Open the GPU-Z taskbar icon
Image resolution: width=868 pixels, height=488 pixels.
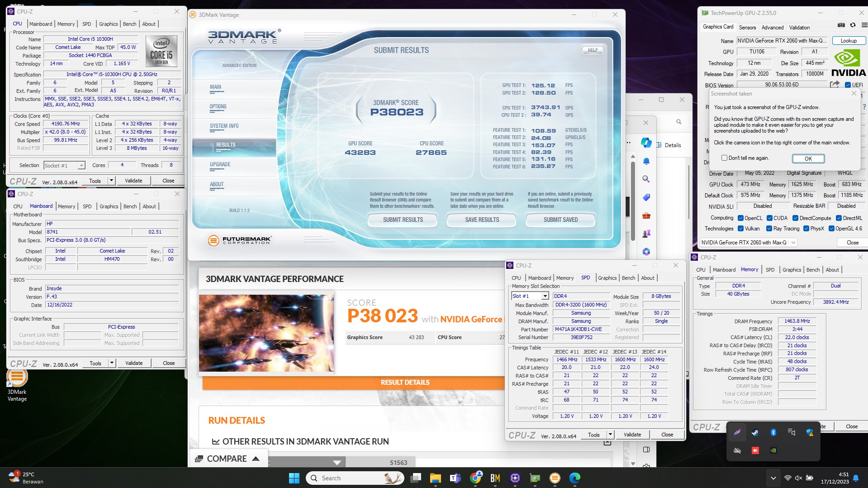tap(535, 478)
